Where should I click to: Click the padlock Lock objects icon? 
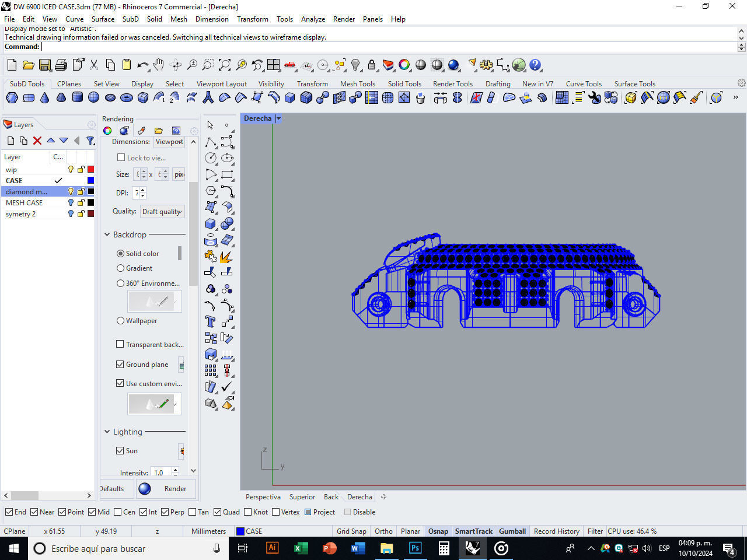coord(372,65)
